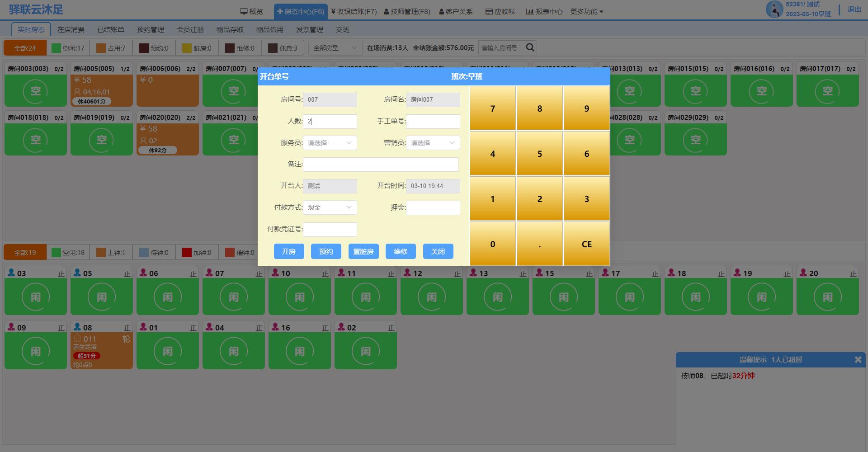The image size is (868, 452).
Task: Open the 更多功能 menu
Action: (586, 11)
